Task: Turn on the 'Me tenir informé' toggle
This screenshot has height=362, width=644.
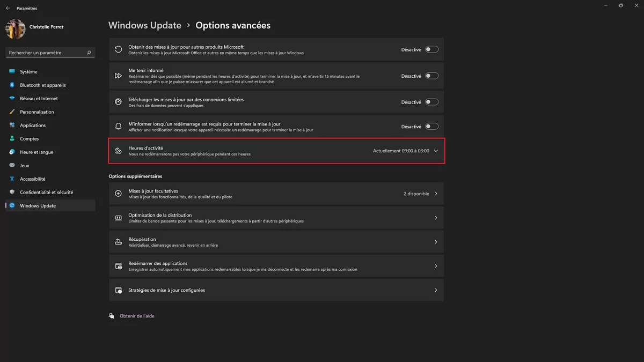Action: click(x=431, y=76)
